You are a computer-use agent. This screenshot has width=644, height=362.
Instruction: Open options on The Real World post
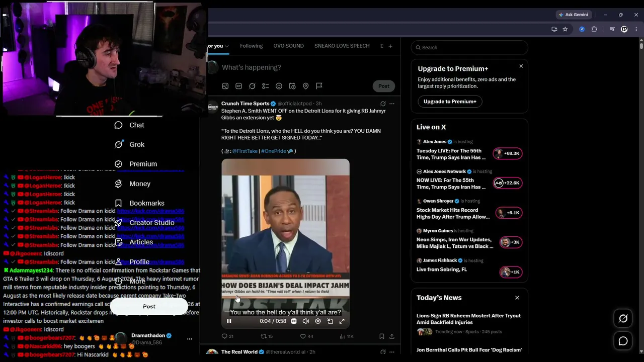pos(392,352)
